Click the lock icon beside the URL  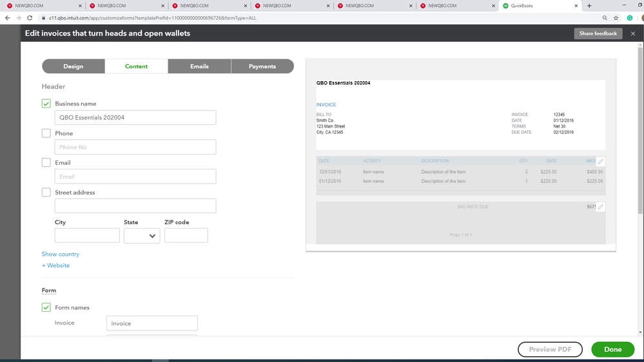point(43,17)
